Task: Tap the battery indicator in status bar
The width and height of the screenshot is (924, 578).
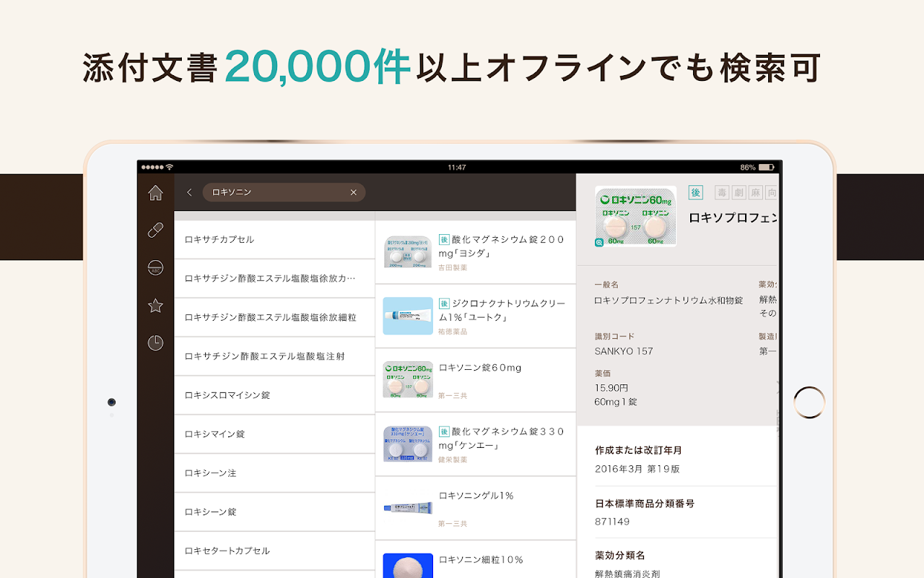Action: [x=766, y=167]
